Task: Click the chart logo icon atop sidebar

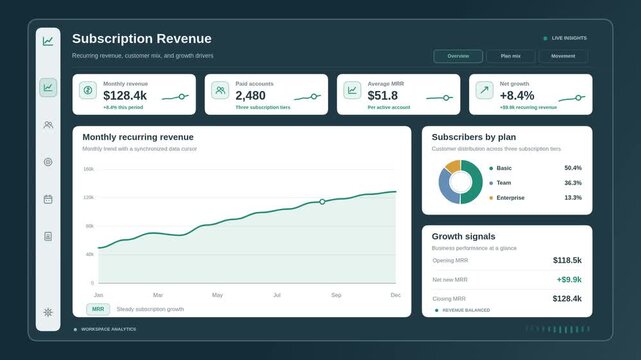Action: click(48, 41)
